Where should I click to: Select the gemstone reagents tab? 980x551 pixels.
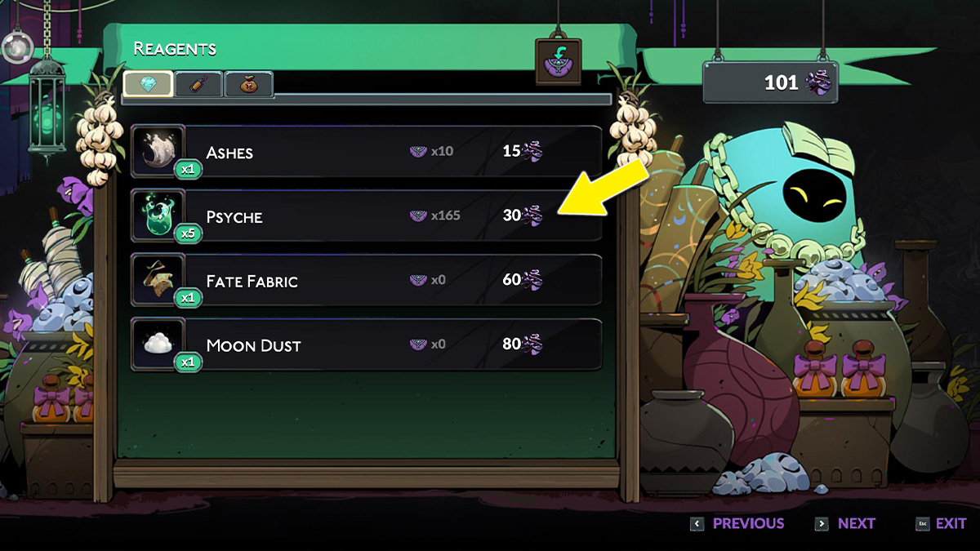point(148,84)
